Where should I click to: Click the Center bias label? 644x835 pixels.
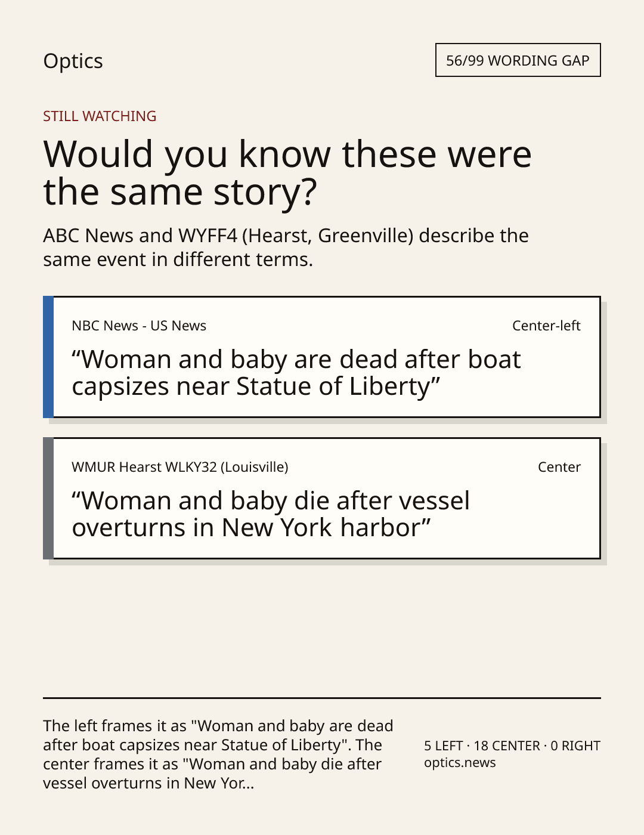[559, 467]
